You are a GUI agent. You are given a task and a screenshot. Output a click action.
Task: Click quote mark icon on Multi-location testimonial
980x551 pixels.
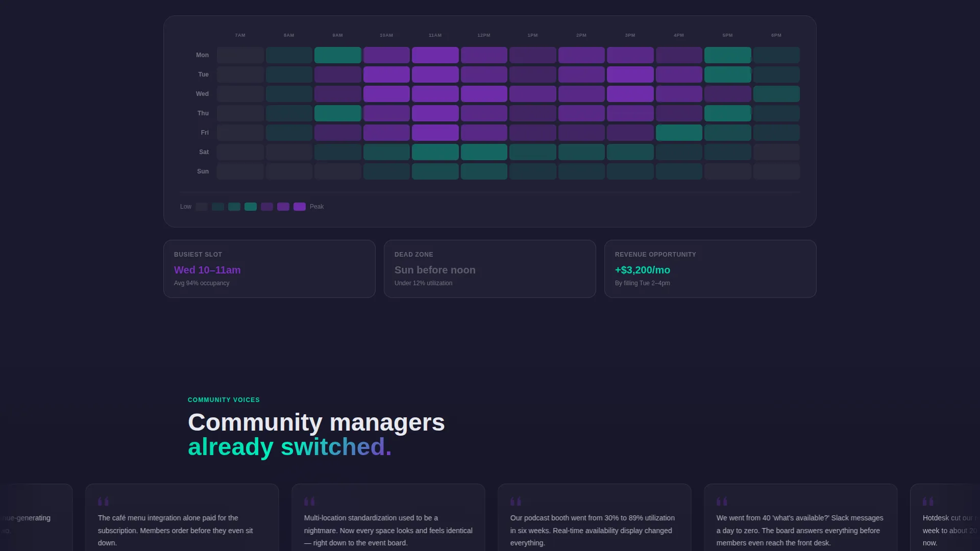click(309, 502)
